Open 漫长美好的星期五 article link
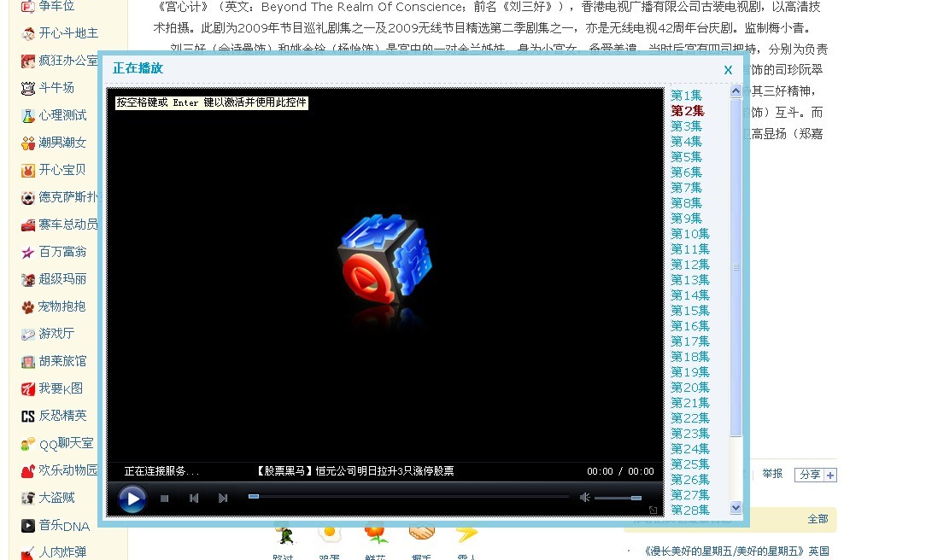The height and width of the screenshot is (560, 926). pyautogui.click(x=736, y=551)
